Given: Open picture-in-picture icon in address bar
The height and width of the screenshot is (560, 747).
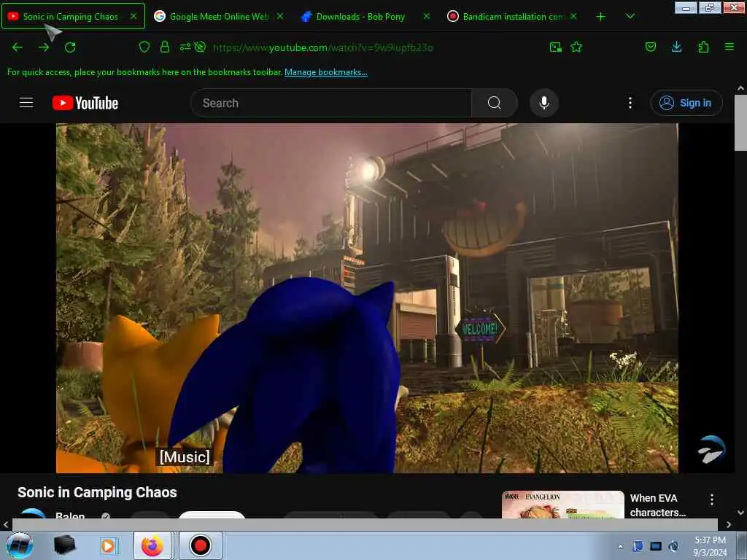Looking at the screenshot, I should point(555,47).
